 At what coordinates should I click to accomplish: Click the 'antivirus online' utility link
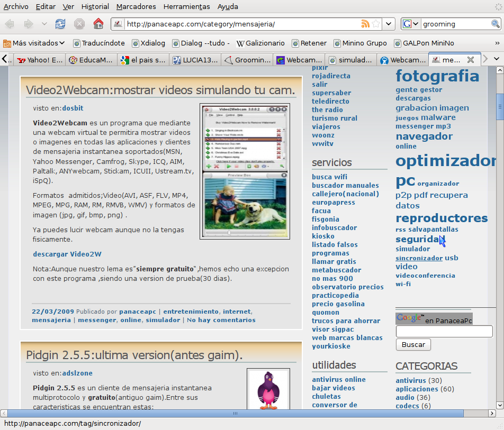tap(339, 380)
